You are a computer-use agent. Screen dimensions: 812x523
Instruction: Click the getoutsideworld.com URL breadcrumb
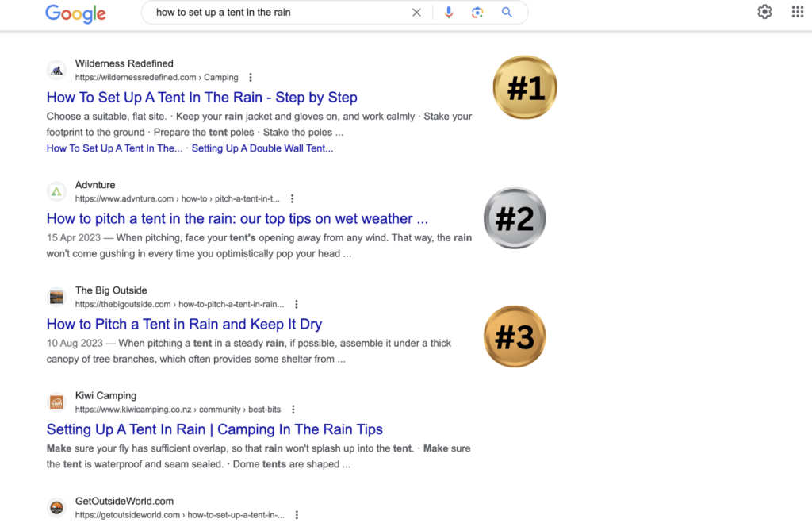click(x=180, y=515)
